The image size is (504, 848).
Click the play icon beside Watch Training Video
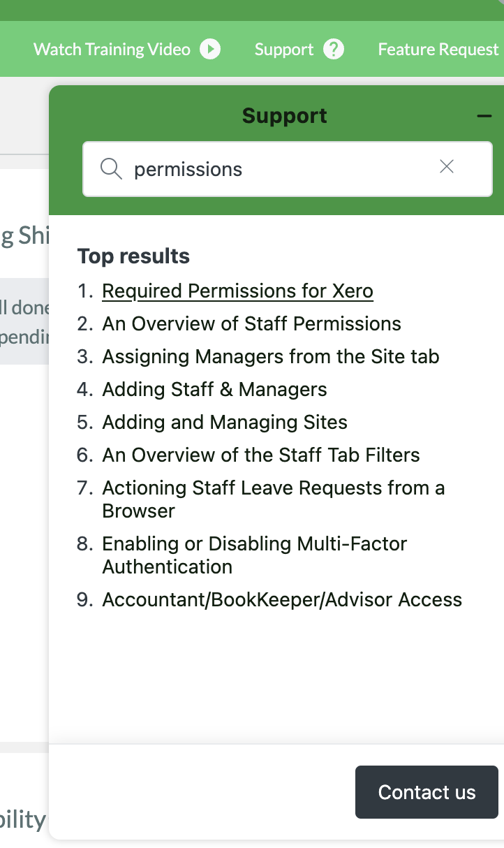tap(210, 49)
